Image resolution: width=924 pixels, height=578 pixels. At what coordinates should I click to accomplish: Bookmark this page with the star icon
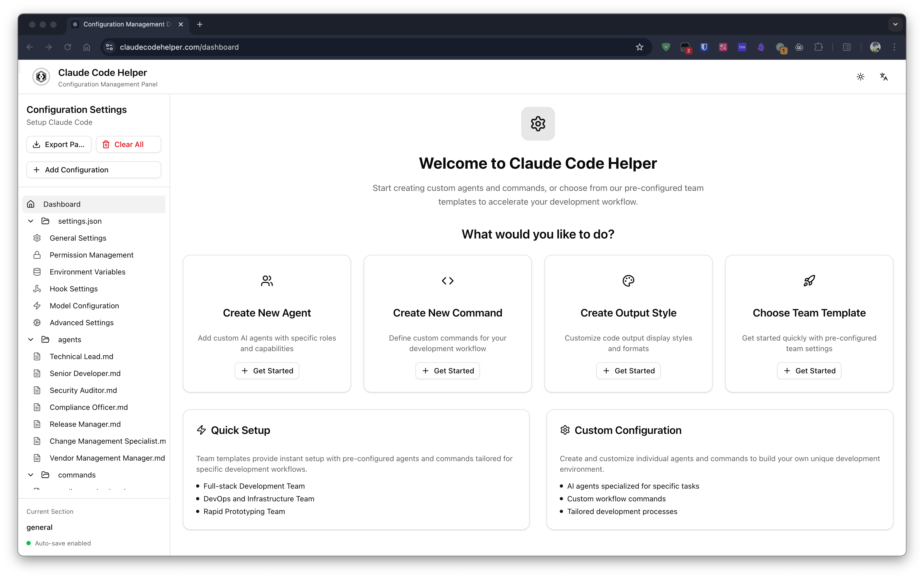click(639, 47)
